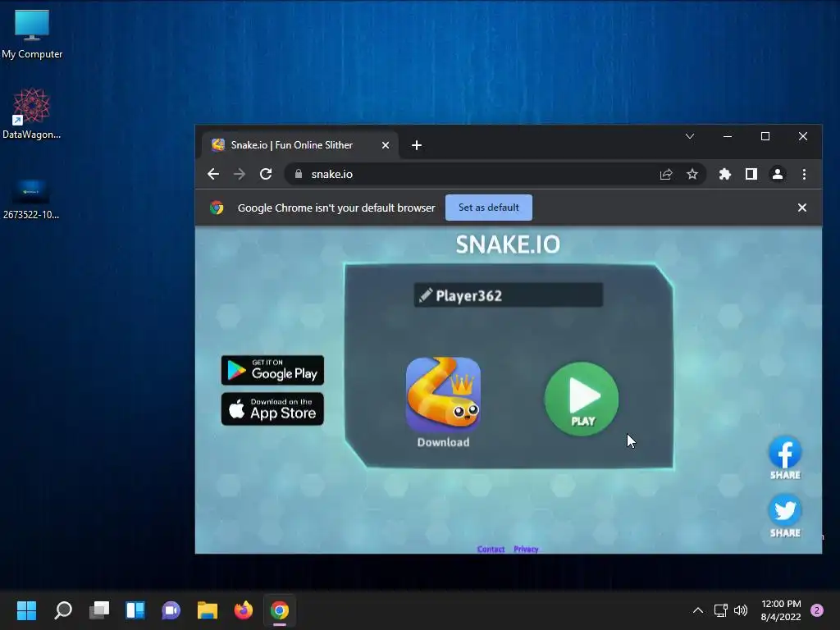Dismiss the default browser notification bar
Screen dimensions: 840x630
(802, 208)
